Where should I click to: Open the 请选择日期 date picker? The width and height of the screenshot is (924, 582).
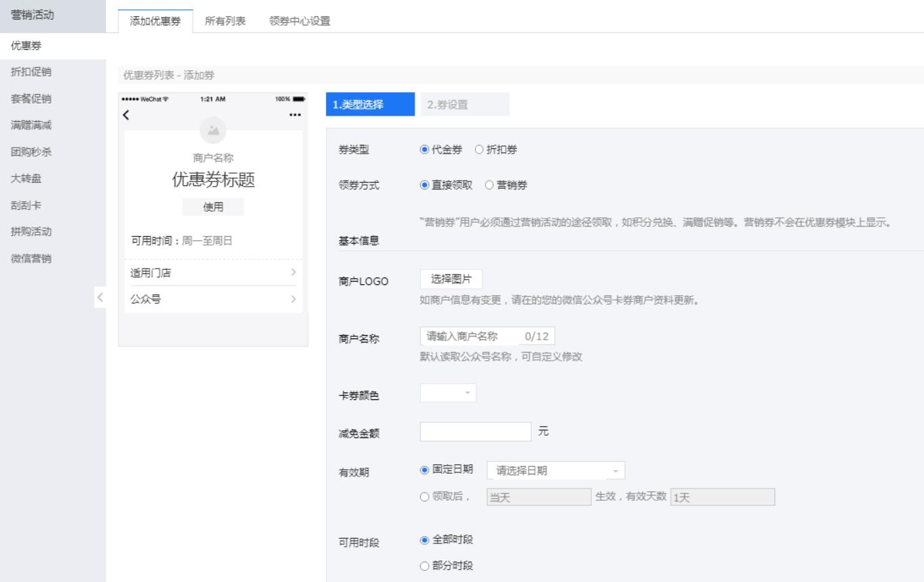tap(556, 471)
